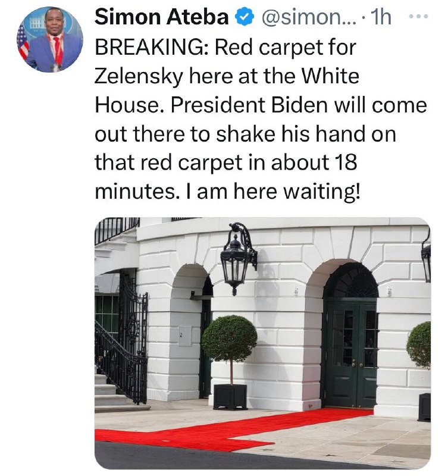Viewport: 448px width, 476px height.
Task: Open the three-dot more options menu
Action: pyautogui.click(x=419, y=17)
